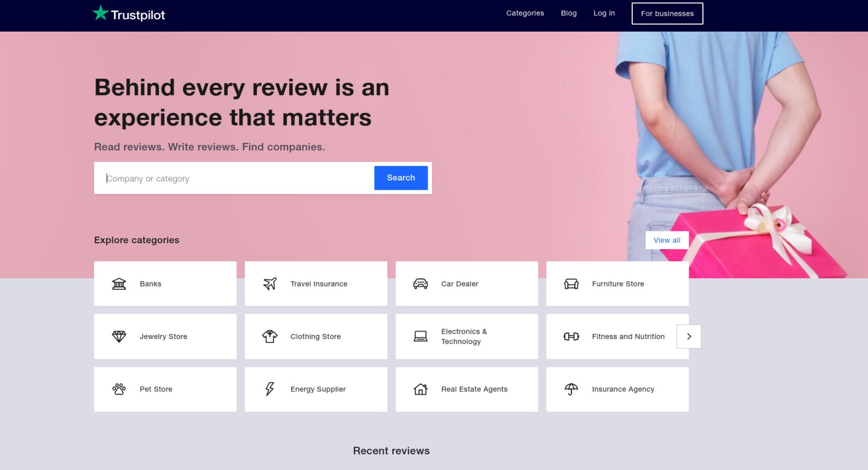Click View all categories button

[x=667, y=240]
